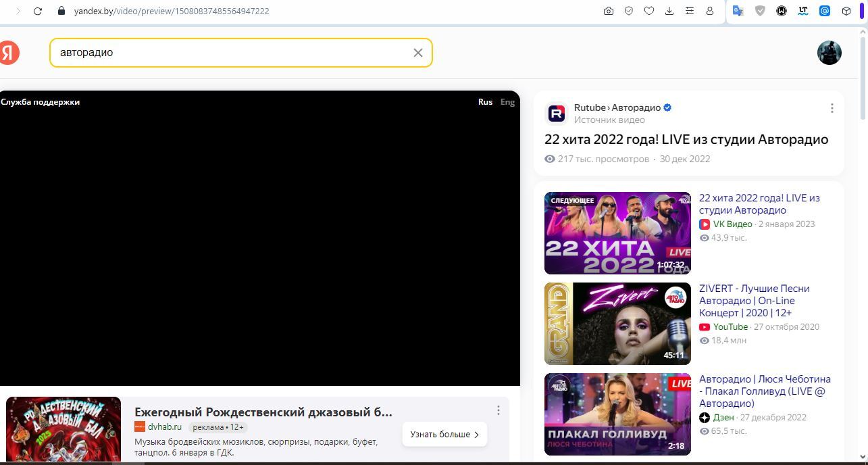Image resolution: width=868 pixels, height=465 pixels.
Task: Open the browser downloads icon
Action: tap(669, 11)
